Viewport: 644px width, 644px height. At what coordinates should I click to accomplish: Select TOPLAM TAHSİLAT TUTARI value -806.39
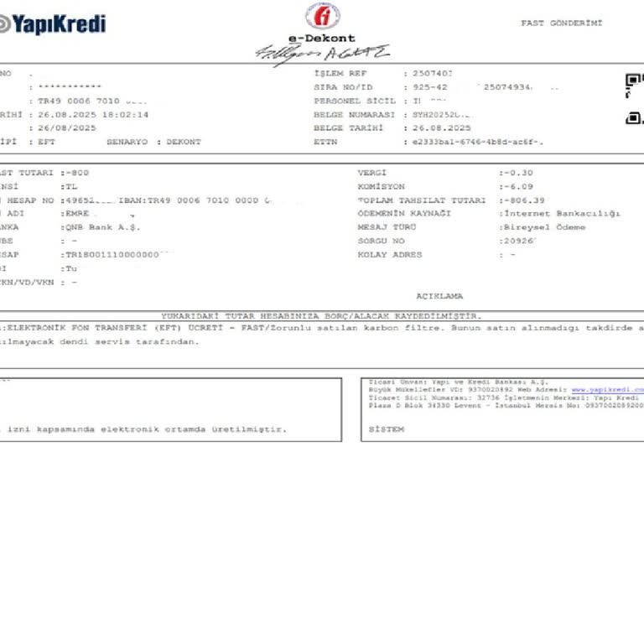tap(524, 200)
